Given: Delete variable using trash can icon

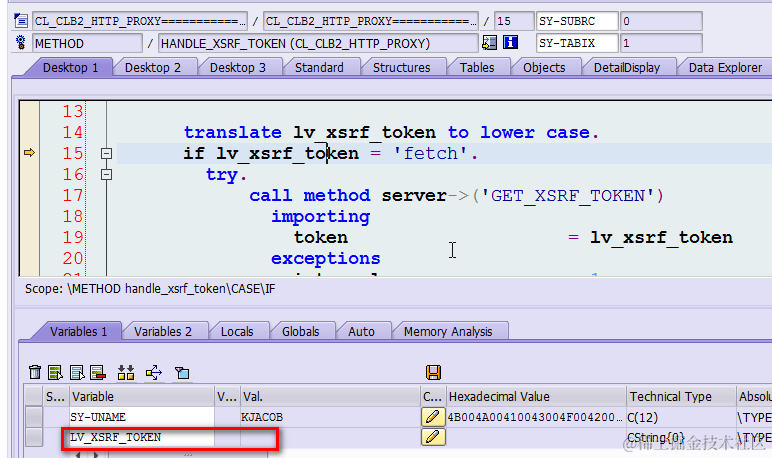Looking at the screenshot, I should point(35,372).
